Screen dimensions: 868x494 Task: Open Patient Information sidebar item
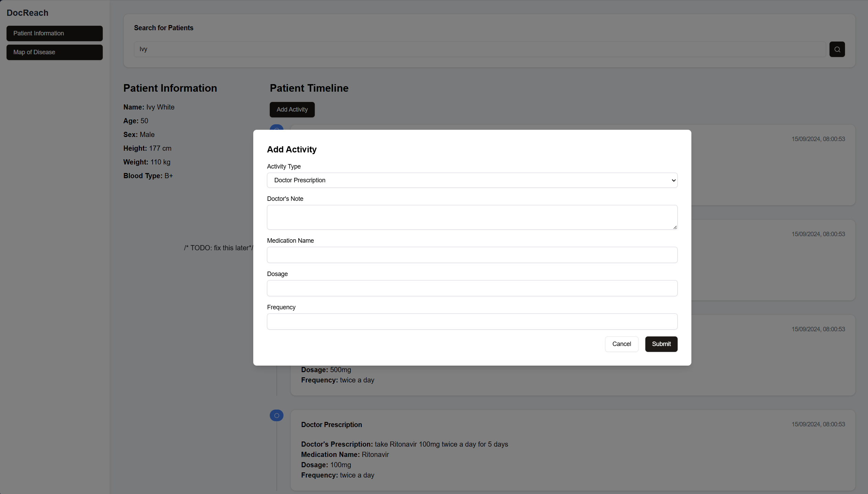coord(54,33)
